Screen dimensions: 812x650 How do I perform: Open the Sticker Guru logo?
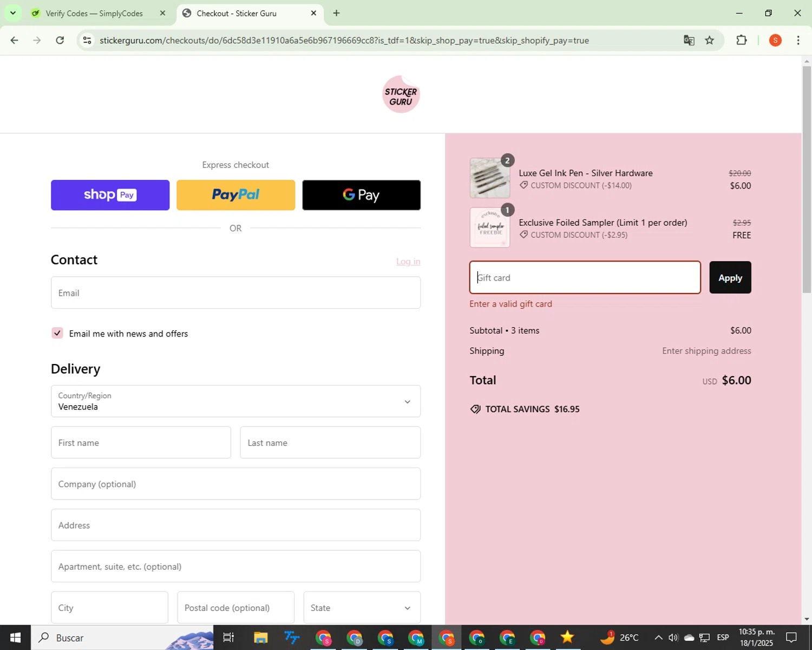(x=401, y=94)
